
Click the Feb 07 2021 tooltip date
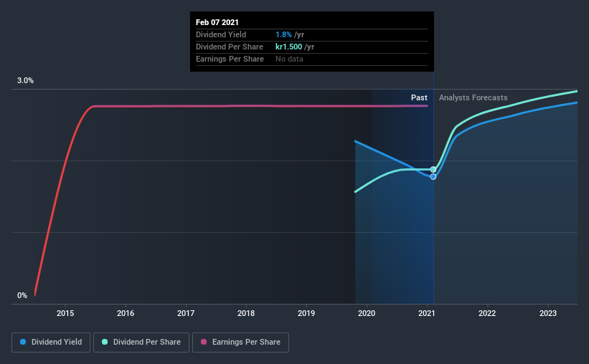pos(217,22)
